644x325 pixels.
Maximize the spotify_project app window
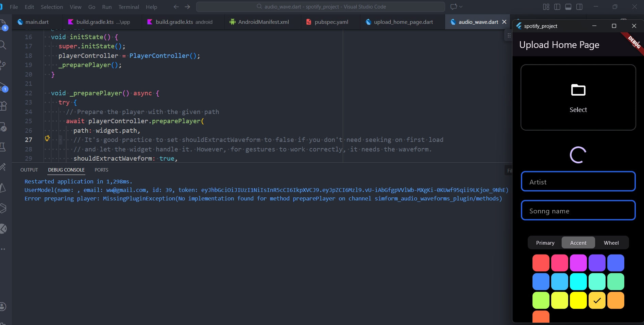(x=614, y=26)
